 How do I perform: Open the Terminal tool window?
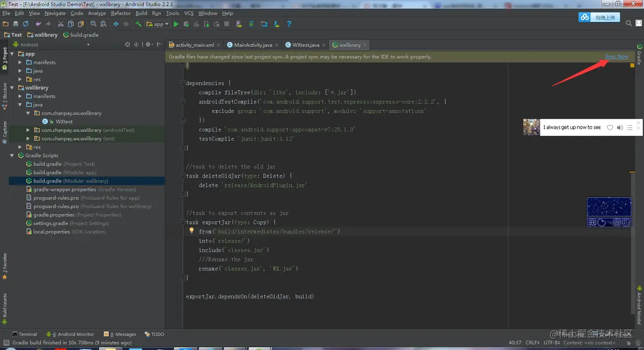point(24,334)
